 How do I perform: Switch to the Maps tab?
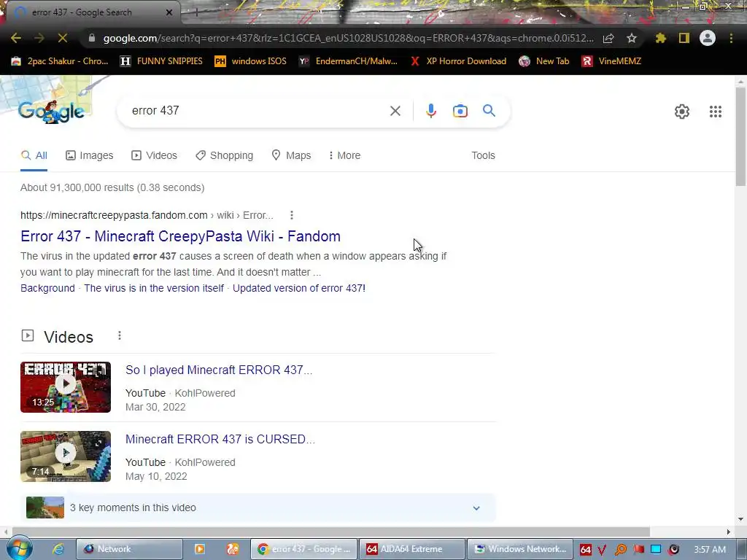291,155
